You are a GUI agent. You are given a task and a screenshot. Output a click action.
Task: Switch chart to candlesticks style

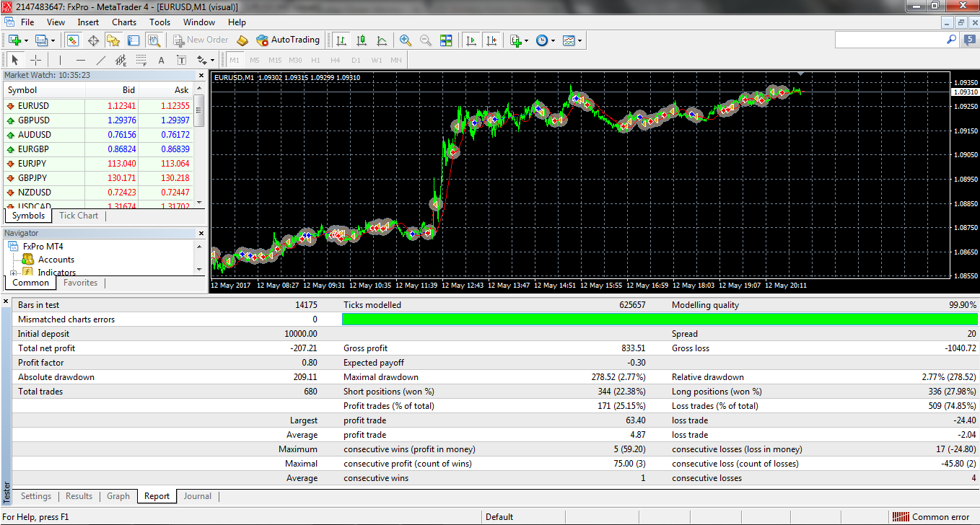362,40
